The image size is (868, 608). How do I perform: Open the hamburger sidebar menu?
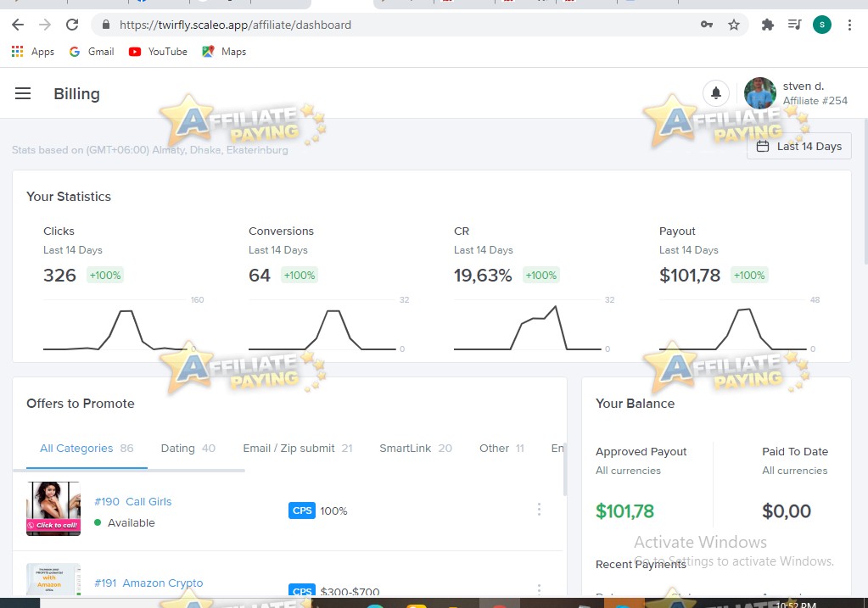tap(23, 93)
